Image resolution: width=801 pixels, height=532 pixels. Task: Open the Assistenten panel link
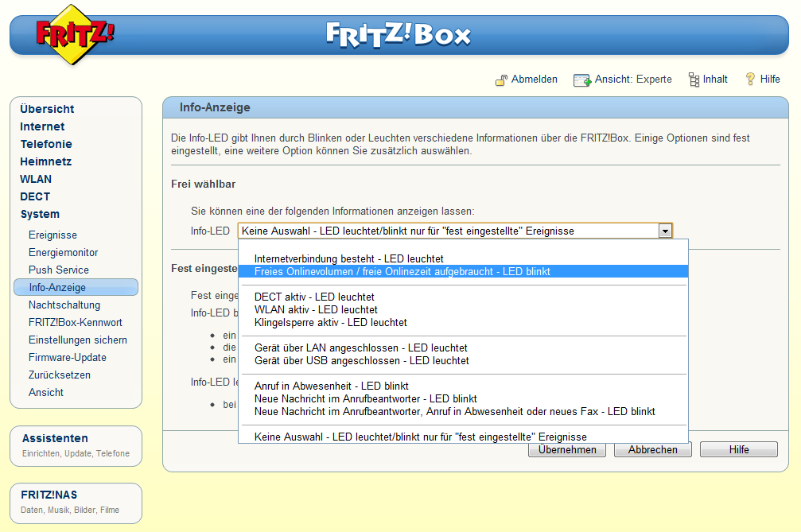[55, 438]
